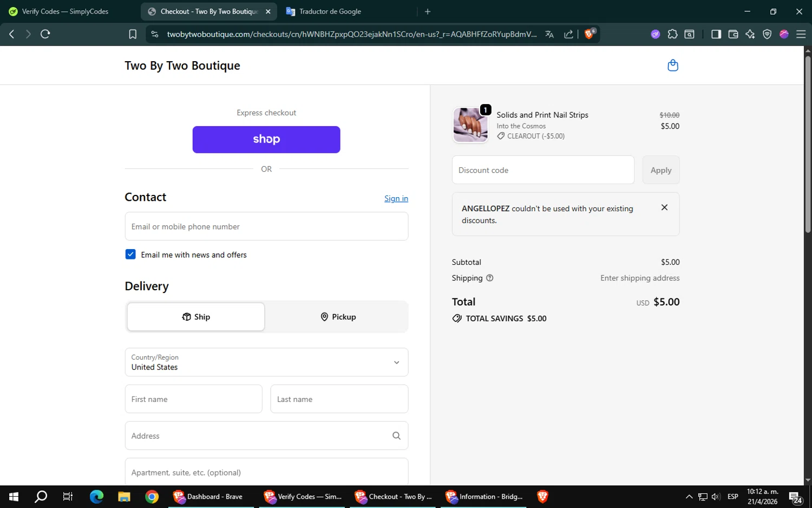
Task: Open Brave Leo AI sparkle icon
Action: 750,34
